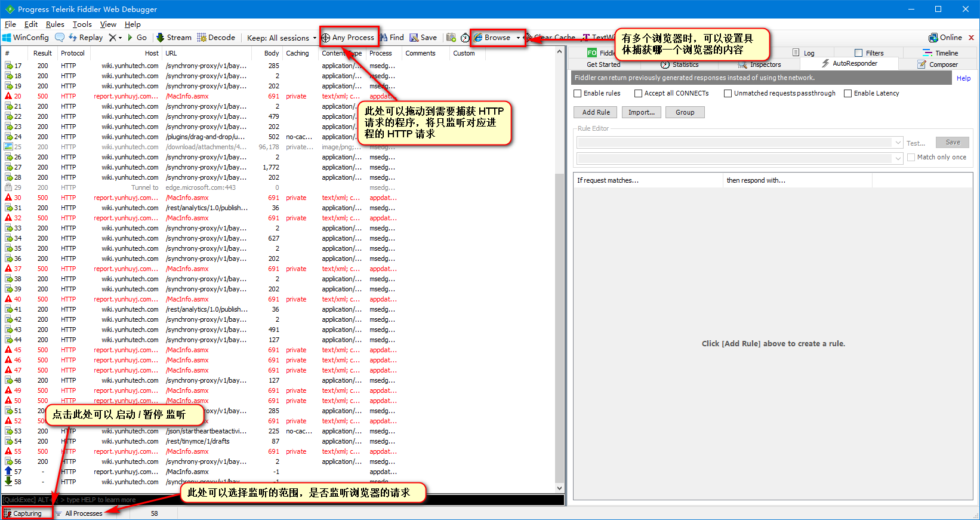Click the Group button
Viewport: 980px width, 520px height.
tap(685, 112)
